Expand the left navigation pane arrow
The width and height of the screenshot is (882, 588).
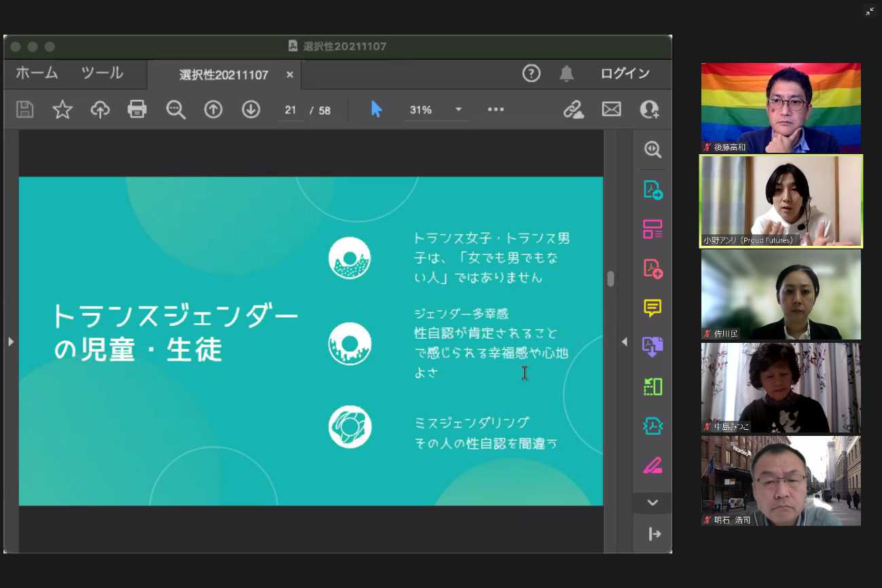pos(10,342)
